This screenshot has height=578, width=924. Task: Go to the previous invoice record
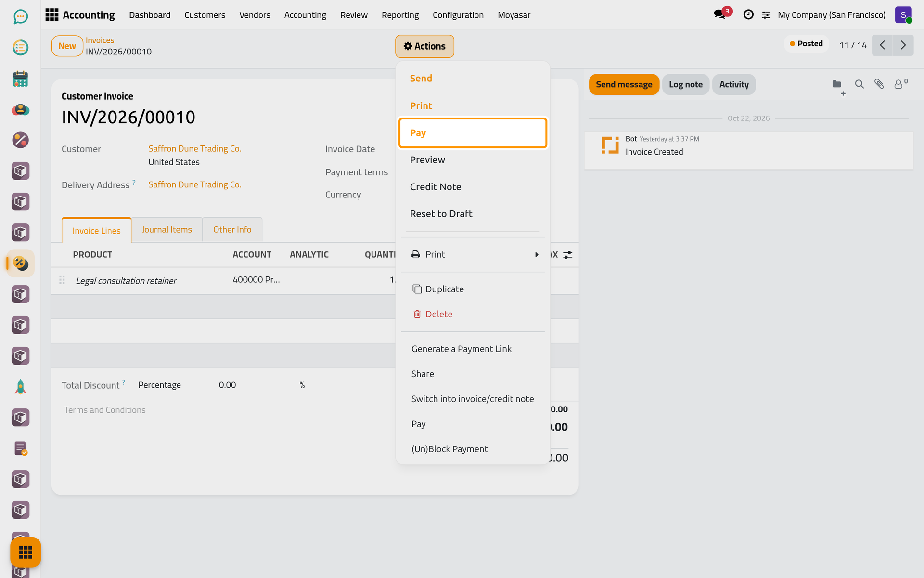coord(882,45)
